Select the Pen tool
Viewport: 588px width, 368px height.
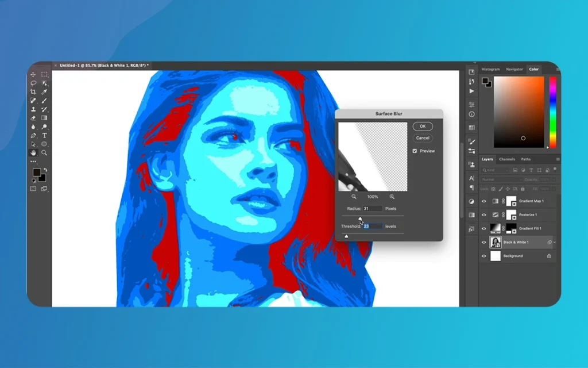click(33, 136)
